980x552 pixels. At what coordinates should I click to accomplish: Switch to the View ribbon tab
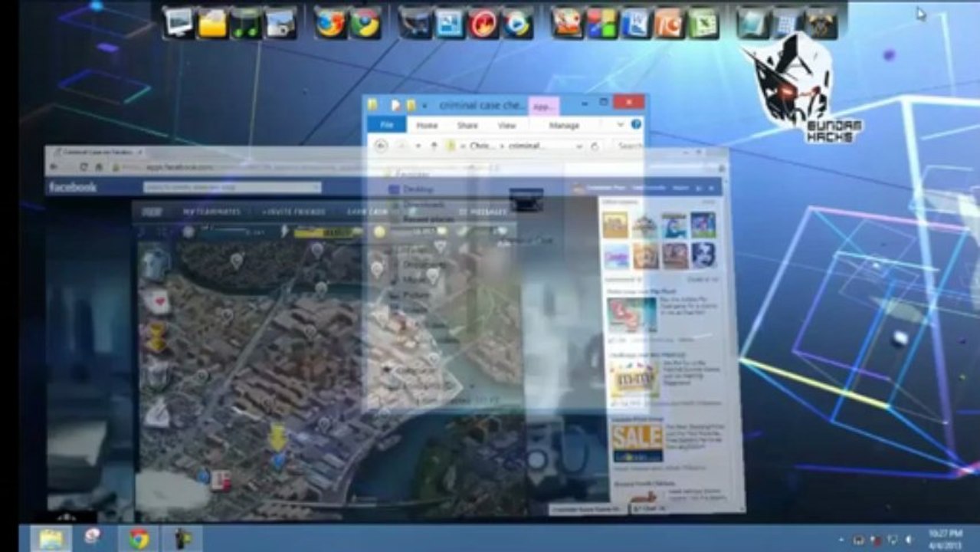506,125
